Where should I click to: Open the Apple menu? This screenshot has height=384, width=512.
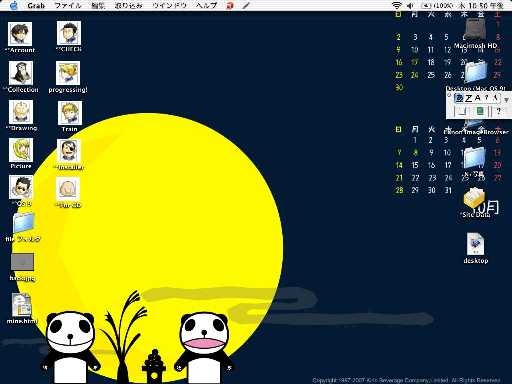(13, 5)
